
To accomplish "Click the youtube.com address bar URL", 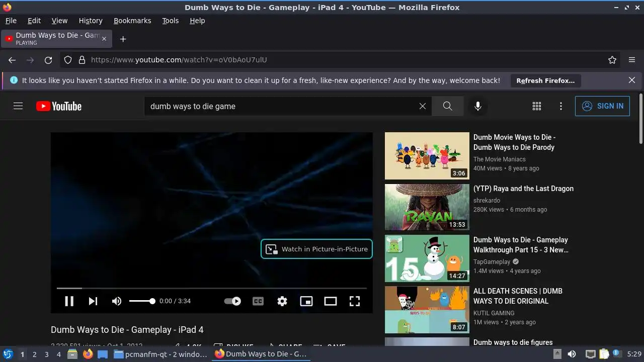I will 179,60.
